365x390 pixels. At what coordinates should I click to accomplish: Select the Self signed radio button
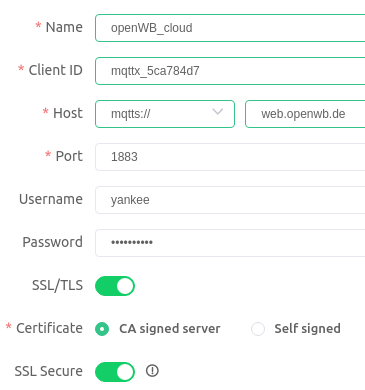(x=258, y=329)
